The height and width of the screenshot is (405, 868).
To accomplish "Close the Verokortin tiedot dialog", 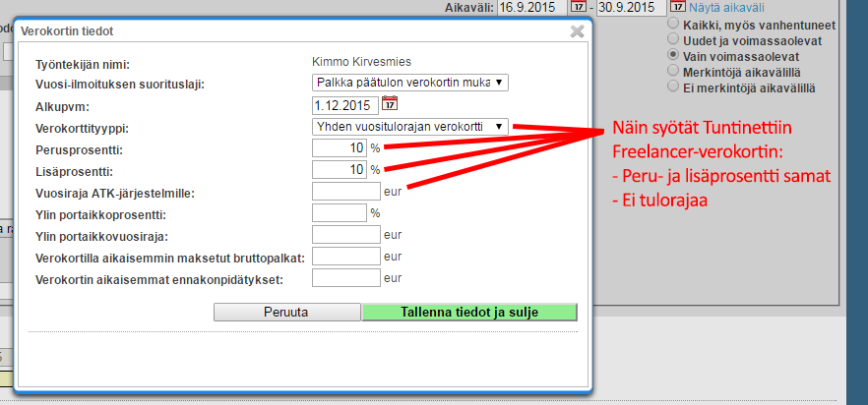I will 578,31.
